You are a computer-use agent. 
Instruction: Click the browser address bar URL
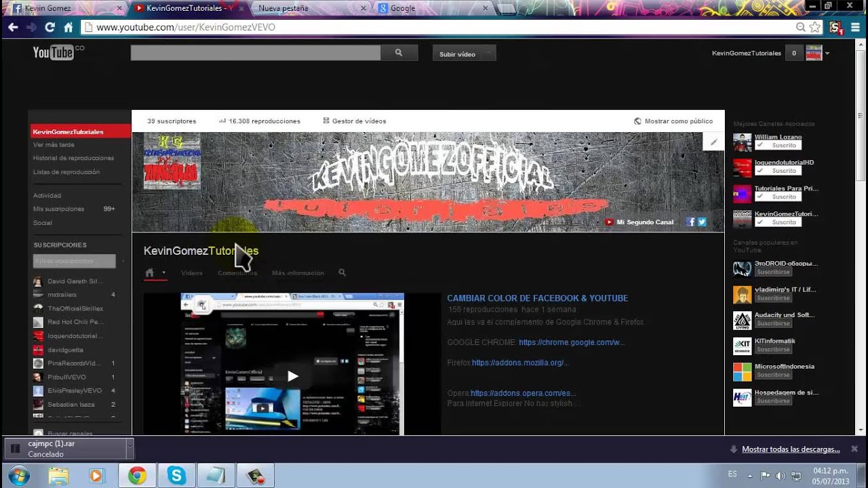(x=185, y=27)
